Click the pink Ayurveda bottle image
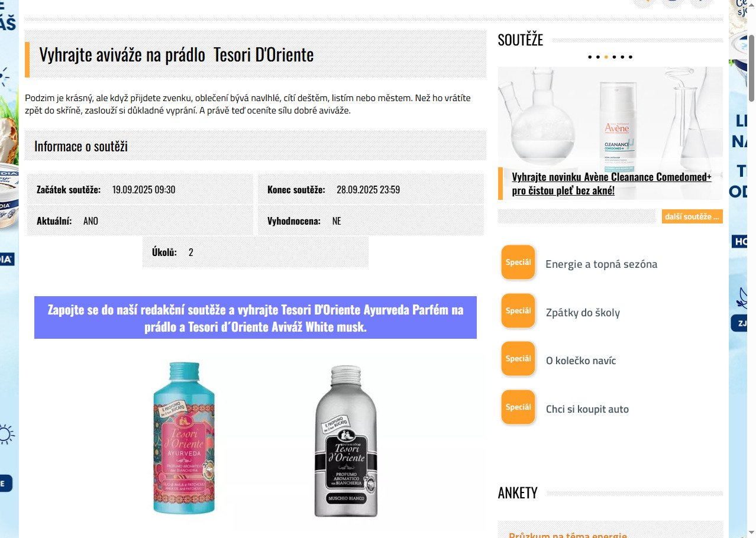The height and width of the screenshot is (538, 756). pos(184,438)
